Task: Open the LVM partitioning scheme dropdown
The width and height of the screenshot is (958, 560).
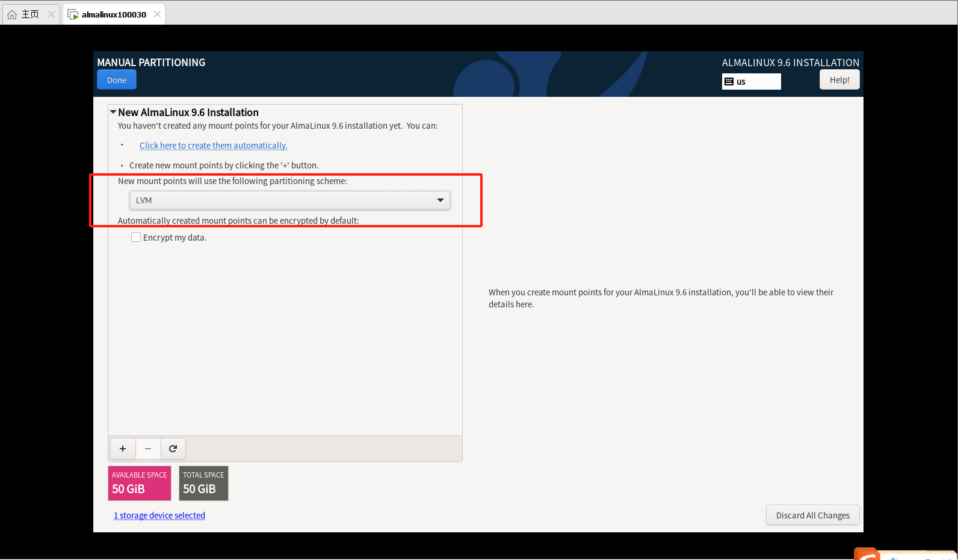Action: (290, 200)
